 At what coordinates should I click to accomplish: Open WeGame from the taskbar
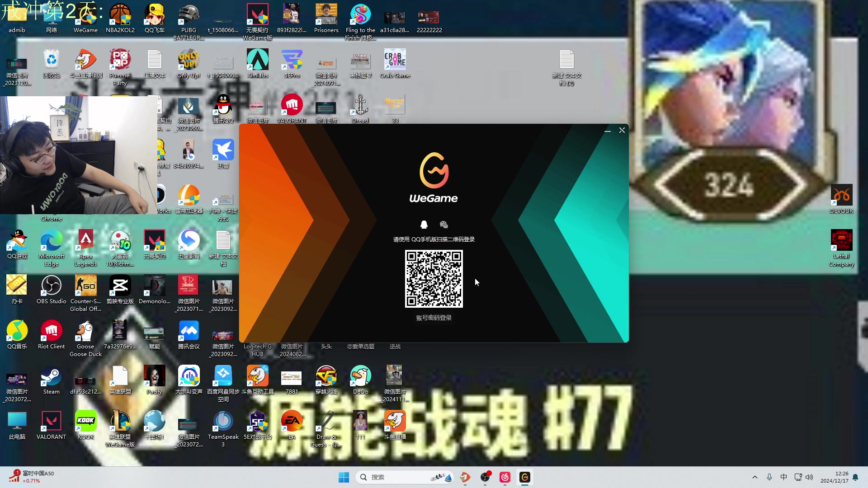(x=524, y=477)
